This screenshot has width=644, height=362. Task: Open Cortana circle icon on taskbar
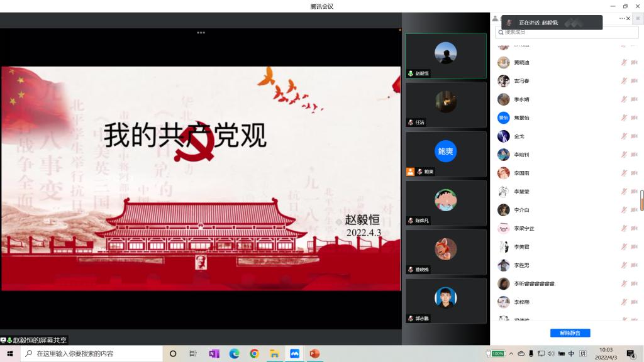[173, 353]
